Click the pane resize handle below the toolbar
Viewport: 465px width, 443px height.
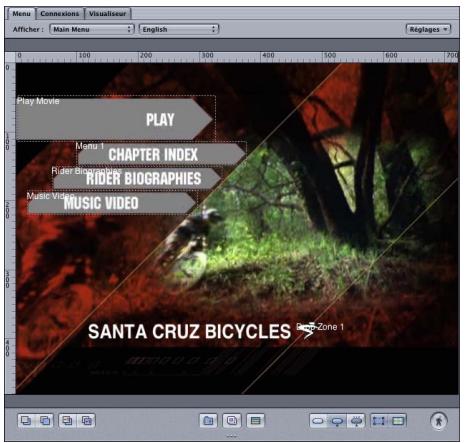[232, 436]
